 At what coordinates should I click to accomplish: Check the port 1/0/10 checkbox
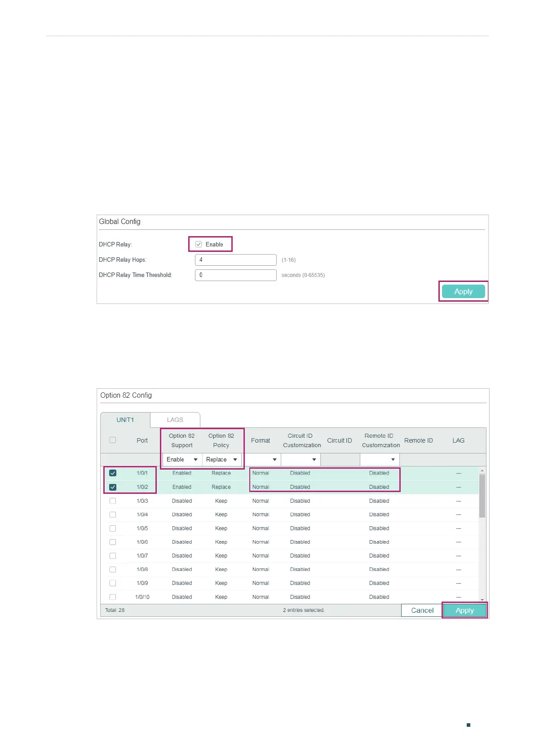[x=113, y=597]
